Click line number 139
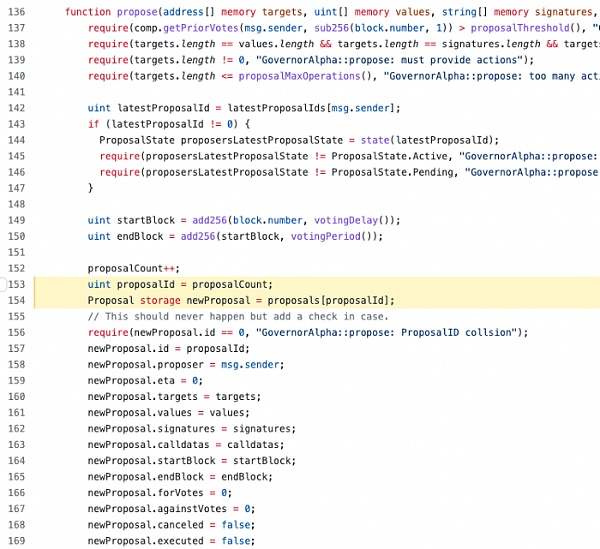 click(16, 60)
